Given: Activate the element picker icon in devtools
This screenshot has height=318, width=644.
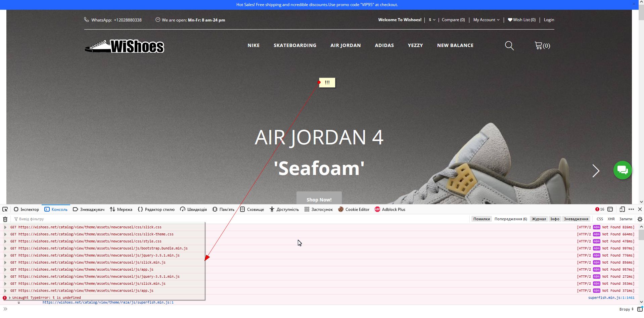Looking at the screenshot, I should pyautogui.click(x=5, y=209).
